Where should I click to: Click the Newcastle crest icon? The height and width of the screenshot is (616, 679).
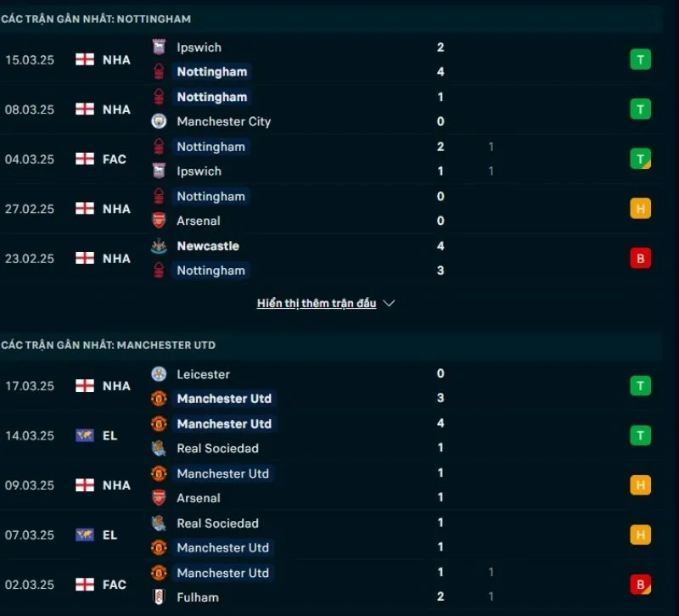pos(159,246)
